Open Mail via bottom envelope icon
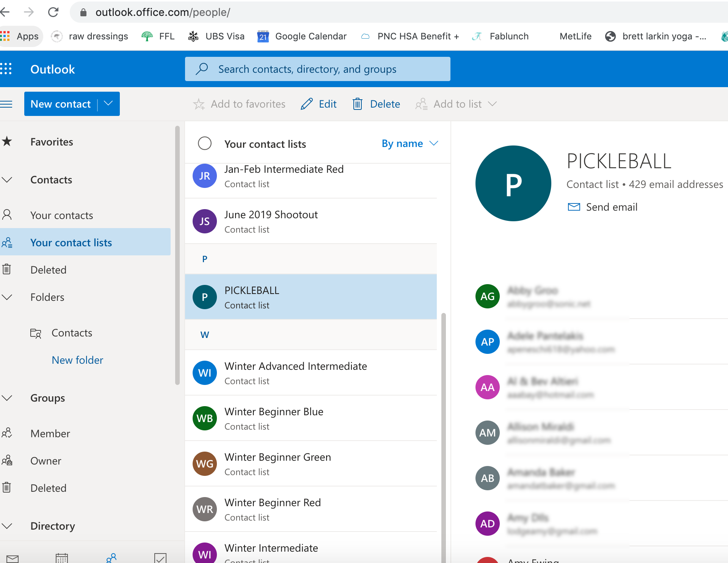 point(13,558)
